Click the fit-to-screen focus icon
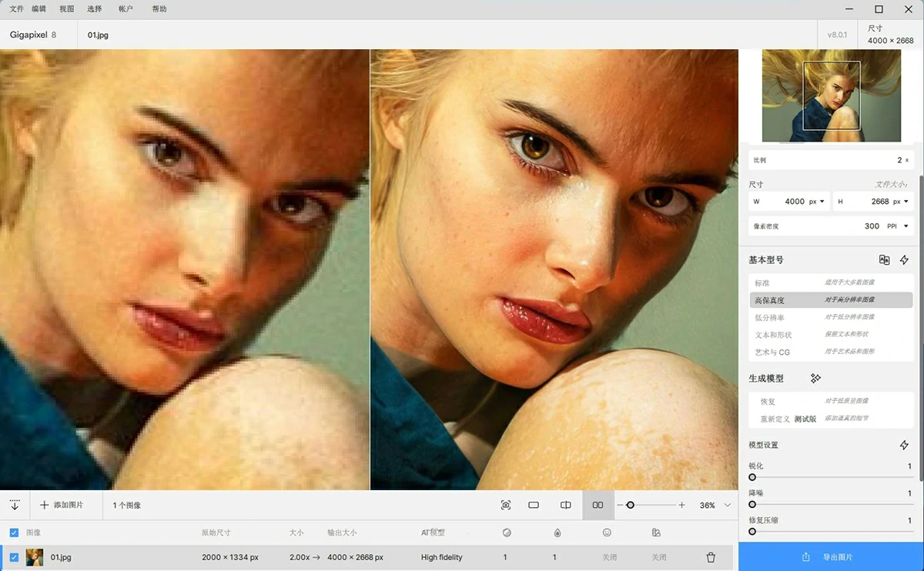The height and width of the screenshot is (571, 924). tap(506, 505)
